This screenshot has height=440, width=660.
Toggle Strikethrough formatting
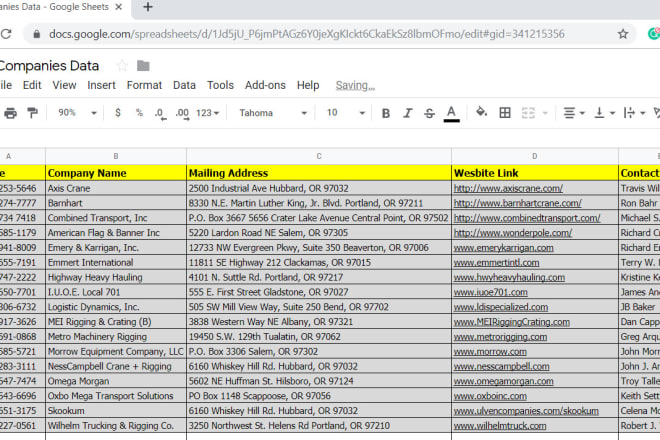[x=429, y=113]
